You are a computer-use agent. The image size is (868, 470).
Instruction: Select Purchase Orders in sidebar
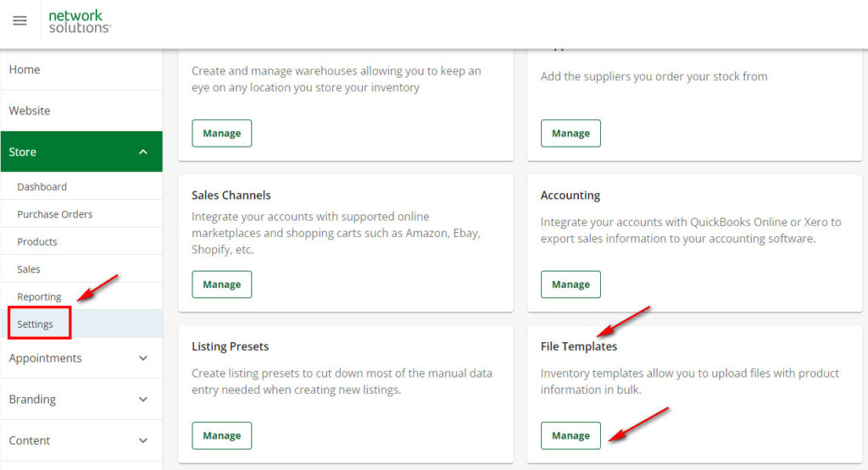(55, 214)
